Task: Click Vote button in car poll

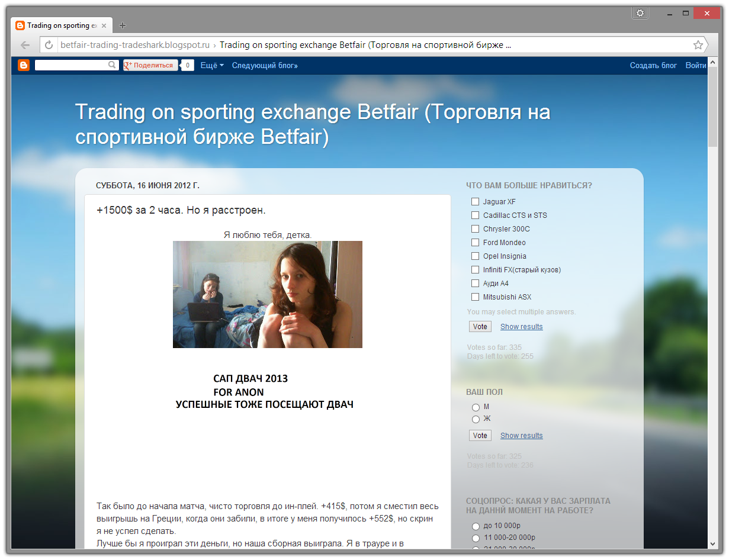Action: (x=480, y=327)
